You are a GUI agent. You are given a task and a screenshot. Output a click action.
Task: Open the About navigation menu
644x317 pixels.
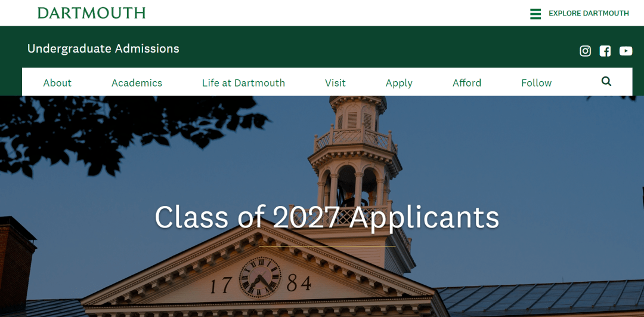[57, 82]
